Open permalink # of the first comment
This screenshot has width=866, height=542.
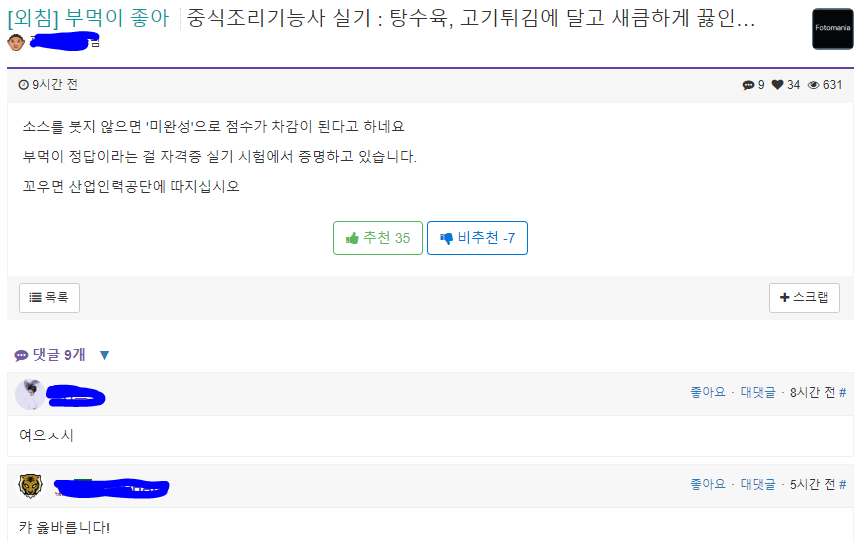point(843,393)
